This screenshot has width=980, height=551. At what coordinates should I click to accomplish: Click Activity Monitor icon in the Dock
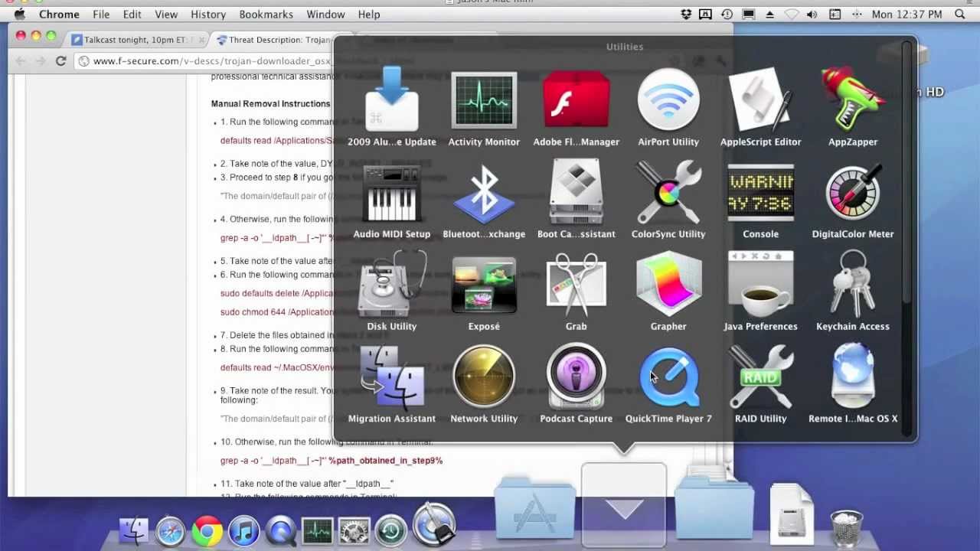tap(318, 530)
